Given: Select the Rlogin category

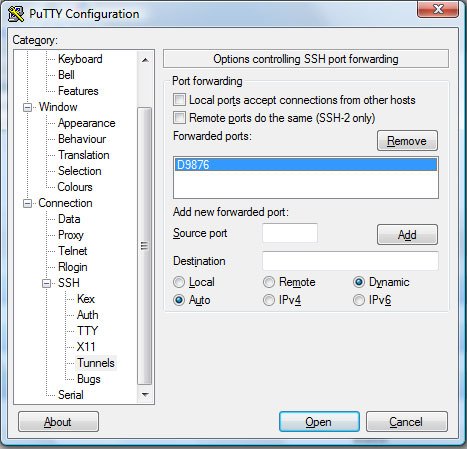Looking at the screenshot, I should (73, 267).
